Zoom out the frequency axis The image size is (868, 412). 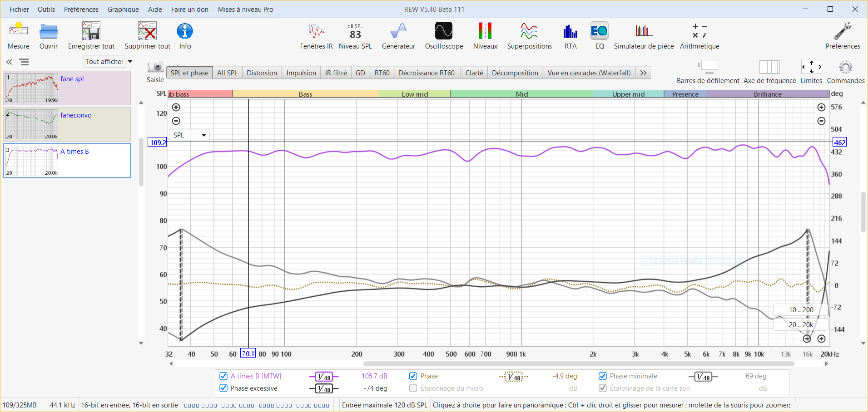[x=807, y=338]
